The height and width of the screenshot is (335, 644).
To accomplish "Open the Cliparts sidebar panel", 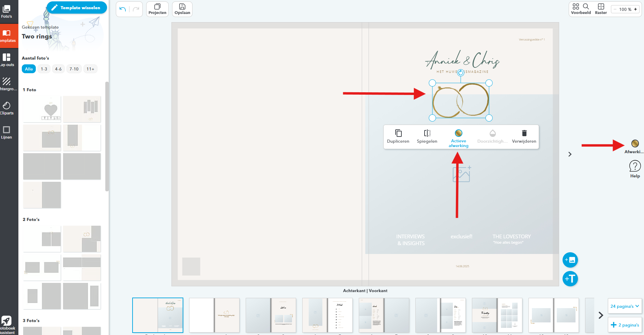I will point(6,108).
